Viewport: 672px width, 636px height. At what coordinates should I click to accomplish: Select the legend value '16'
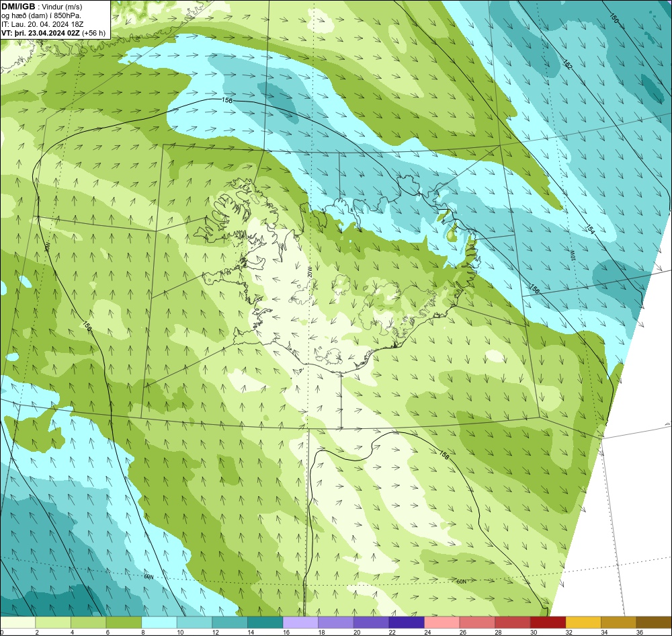[286, 632]
